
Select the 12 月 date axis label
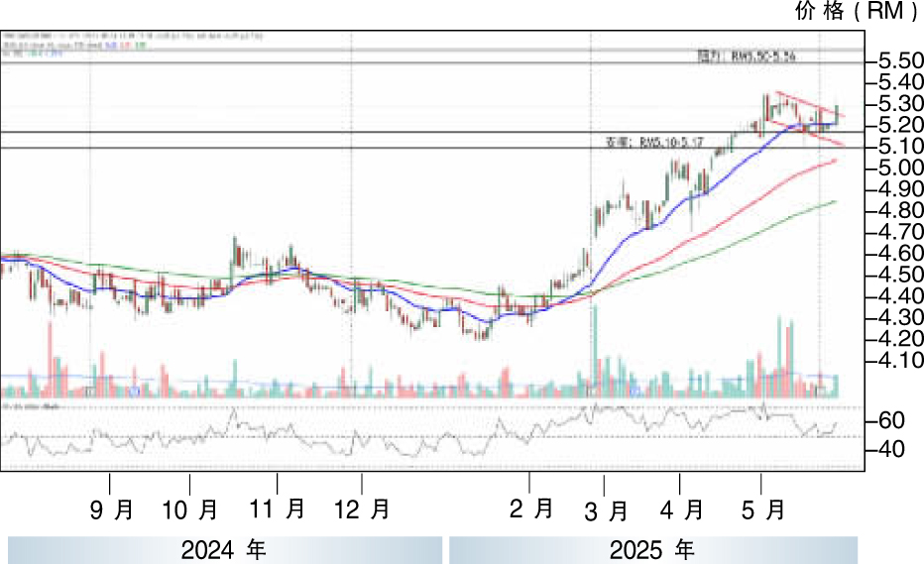[x=362, y=510]
